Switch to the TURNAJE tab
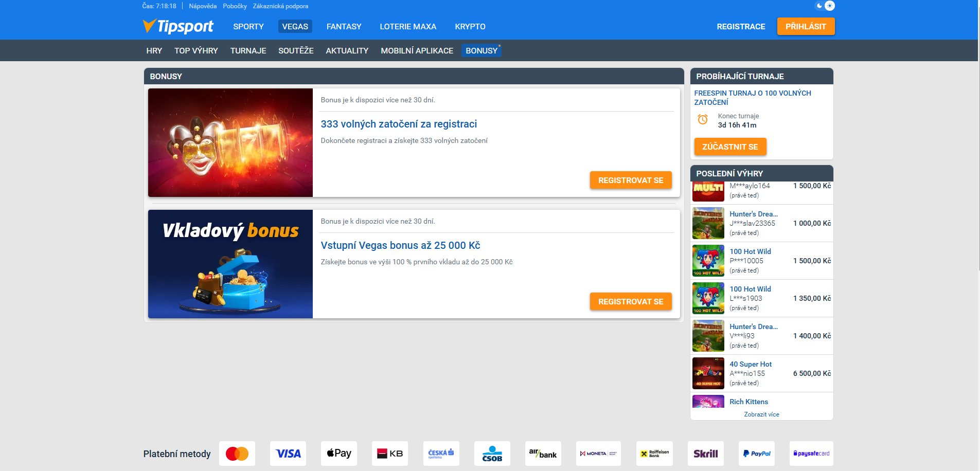This screenshot has height=471, width=980. (248, 51)
